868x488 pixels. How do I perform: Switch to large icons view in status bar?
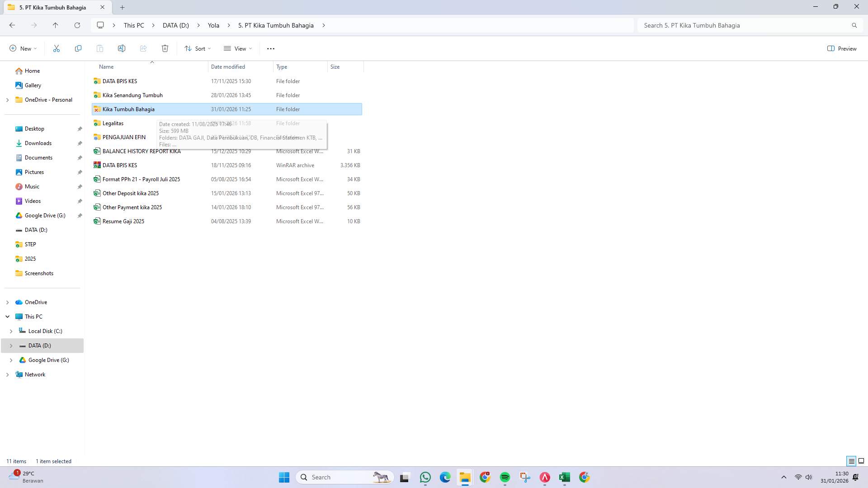pyautogui.click(x=862, y=461)
